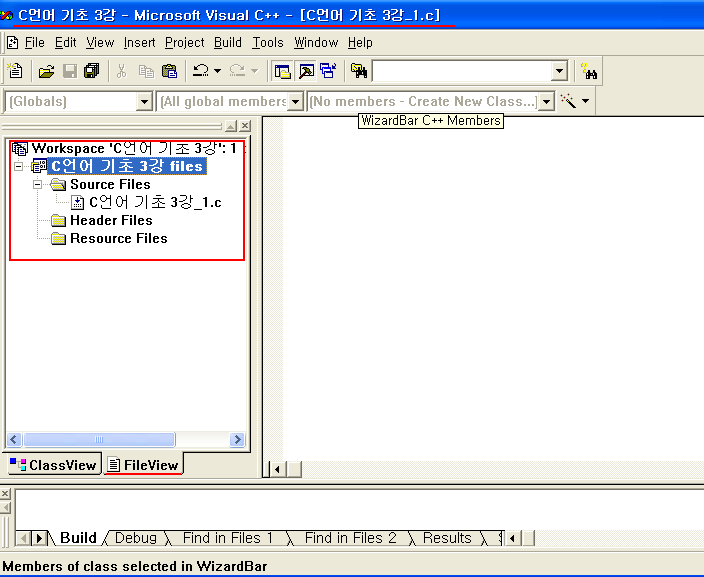Click the Cut scissors icon
Image resolution: width=704 pixels, height=577 pixels.
pos(121,71)
